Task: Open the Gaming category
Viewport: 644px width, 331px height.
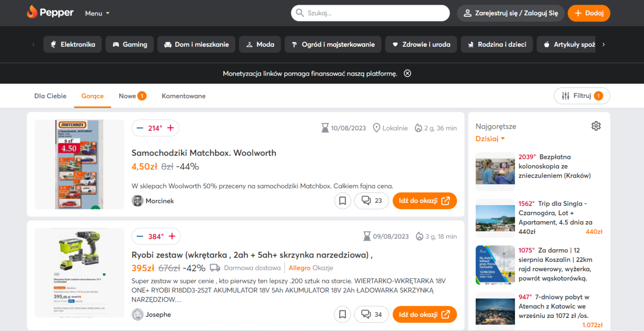Action: (130, 44)
